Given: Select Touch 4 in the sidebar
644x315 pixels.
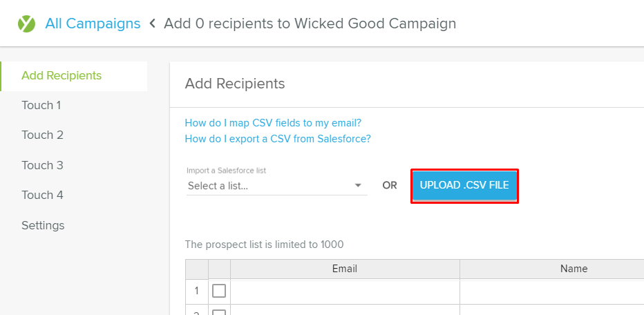Looking at the screenshot, I should pyautogui.click(x=42, y=195).
